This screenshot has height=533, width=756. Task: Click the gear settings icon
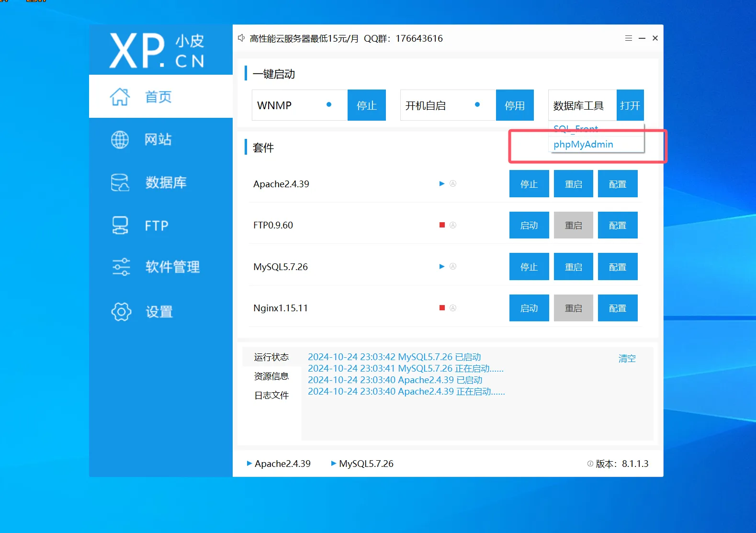click(121, 312)
